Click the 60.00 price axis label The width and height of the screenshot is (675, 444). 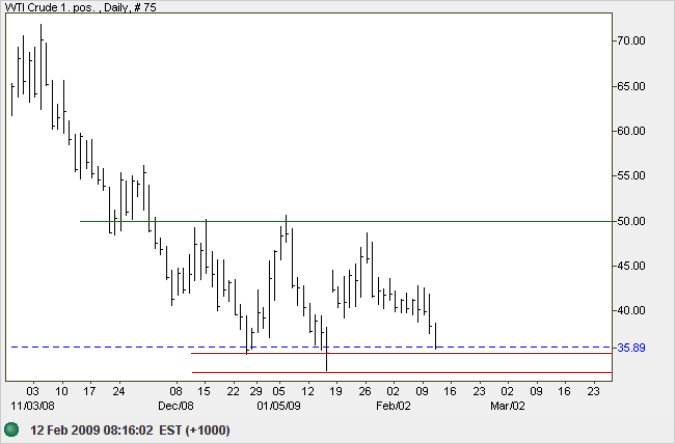[x=631, y=131]
